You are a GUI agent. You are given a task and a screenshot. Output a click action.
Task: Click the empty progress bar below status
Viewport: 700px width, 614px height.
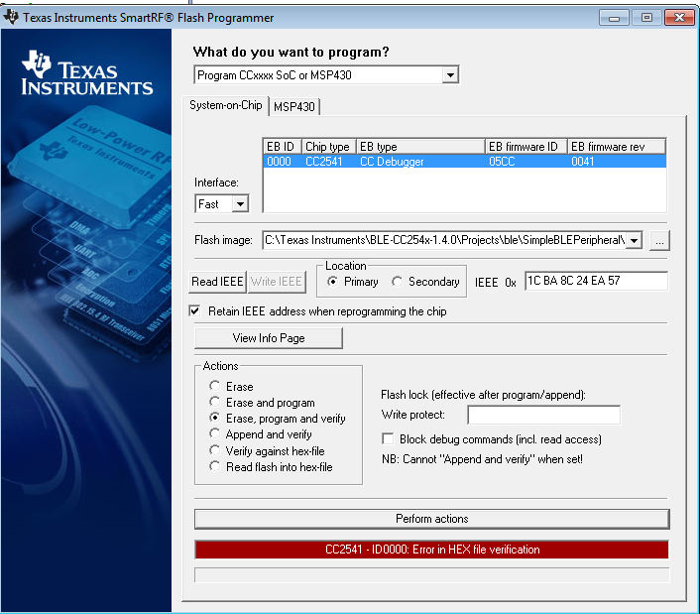coord(432,575)
